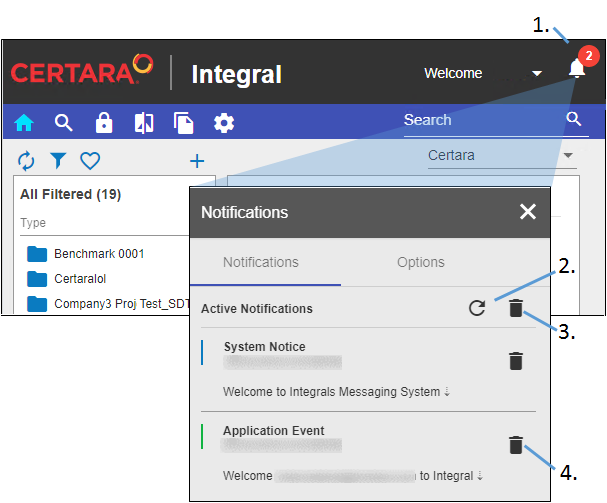Expand Welcome to Integrals Messaging System message

447,392
